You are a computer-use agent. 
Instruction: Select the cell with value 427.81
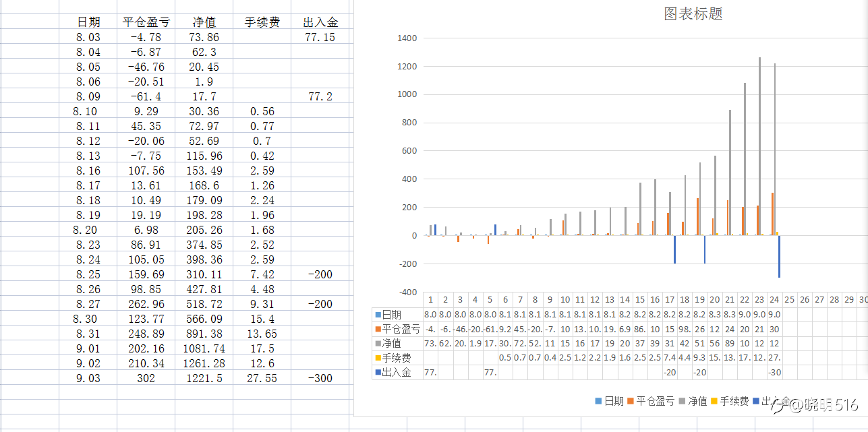click(x=204, y=289)
